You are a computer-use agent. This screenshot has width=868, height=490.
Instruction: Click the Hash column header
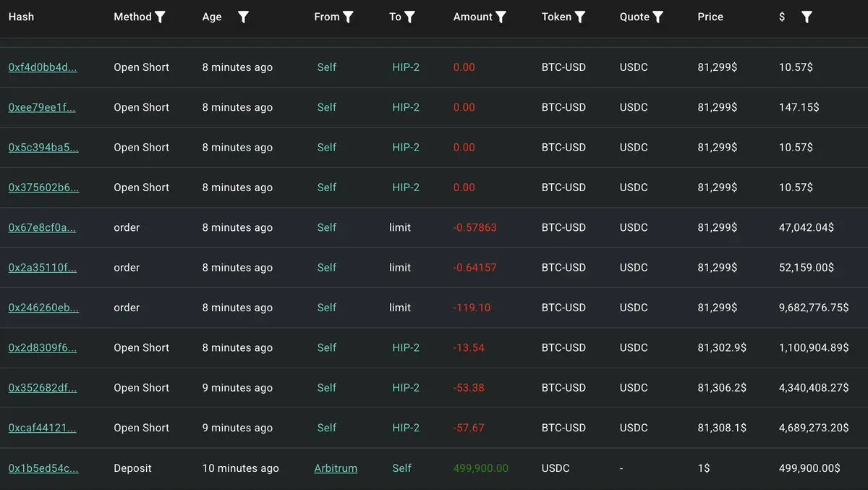[21, 17]
